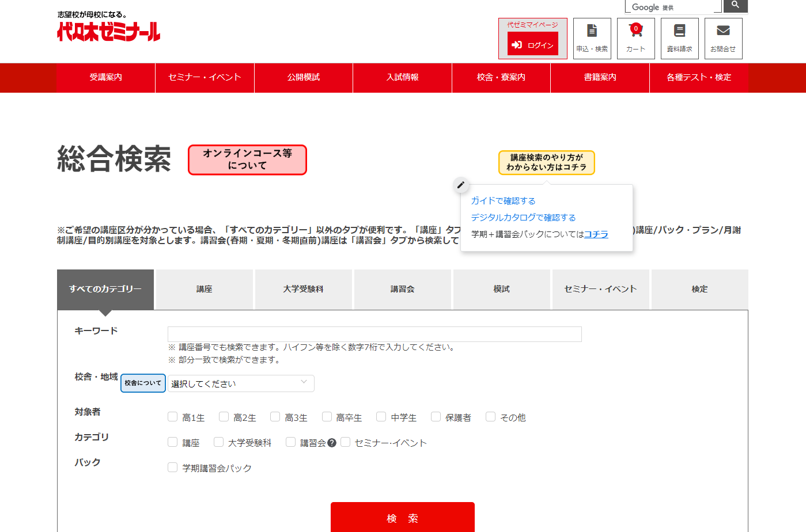Open the ガイドで確認する link

coord(502,200)
